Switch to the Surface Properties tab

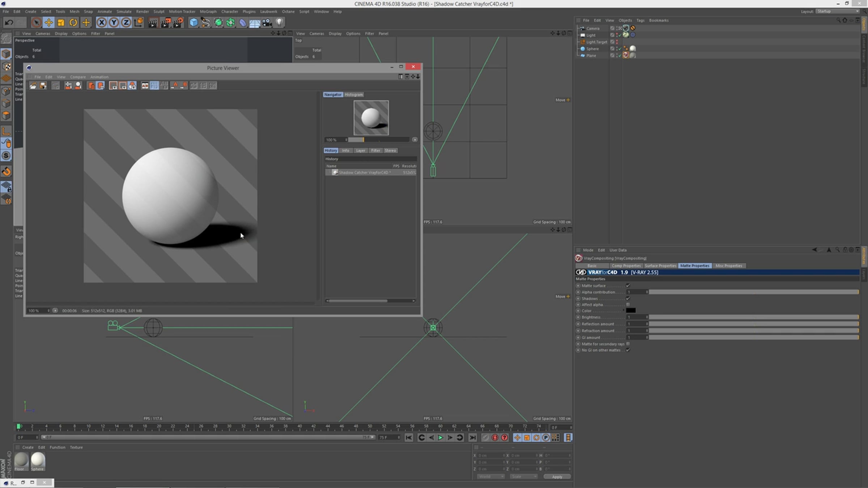[x=660, y=266]
